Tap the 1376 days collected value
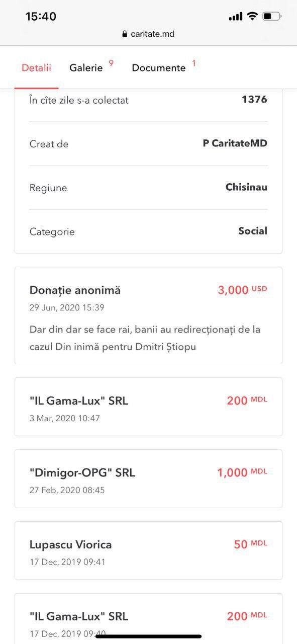The image size is (297, 644). [x=254, y=99]
